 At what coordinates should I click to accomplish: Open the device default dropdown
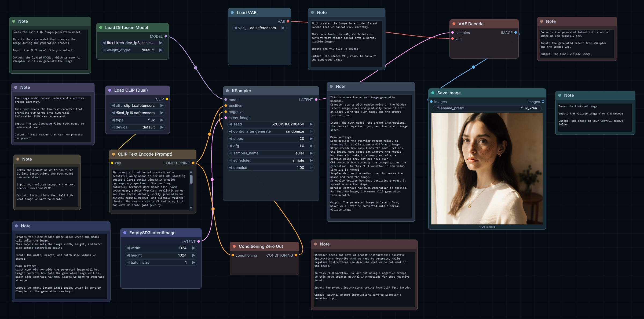[138, 127]
